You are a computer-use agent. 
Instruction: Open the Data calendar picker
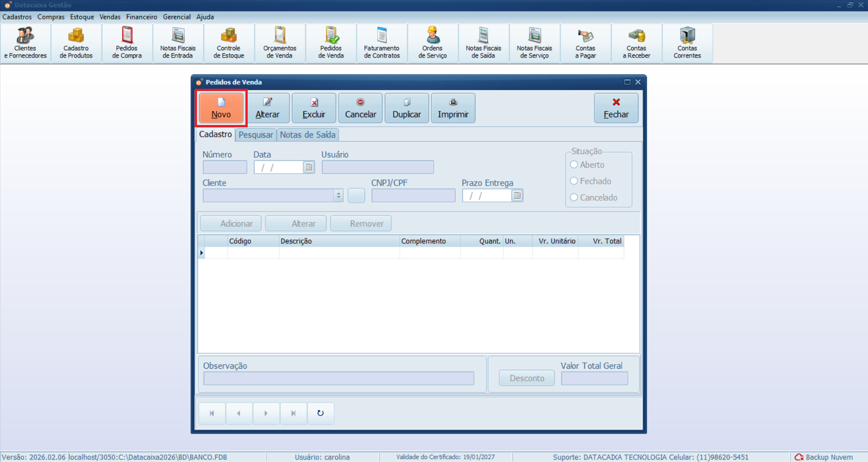click(309, 167)
